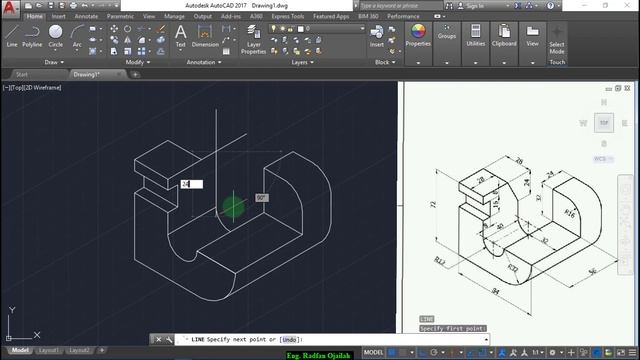Image resolution: width=640 pixels, height=360 pixels.
Task: Click the Plot printer icon in quick access
Action: pyautogui.click(x=73, y=6)
